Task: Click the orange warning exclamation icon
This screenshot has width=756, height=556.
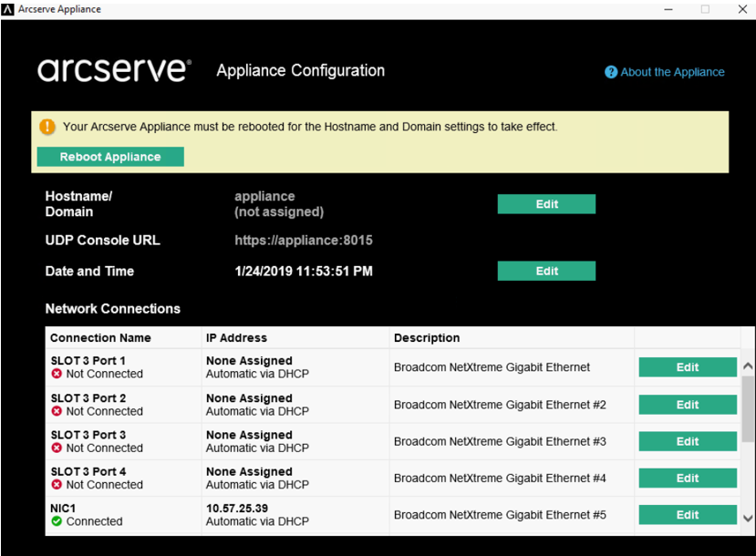Action: click(x=47, y=127)
